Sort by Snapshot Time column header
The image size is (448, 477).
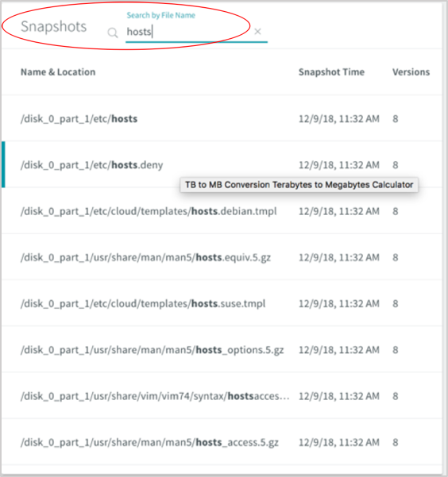[331, 72]
